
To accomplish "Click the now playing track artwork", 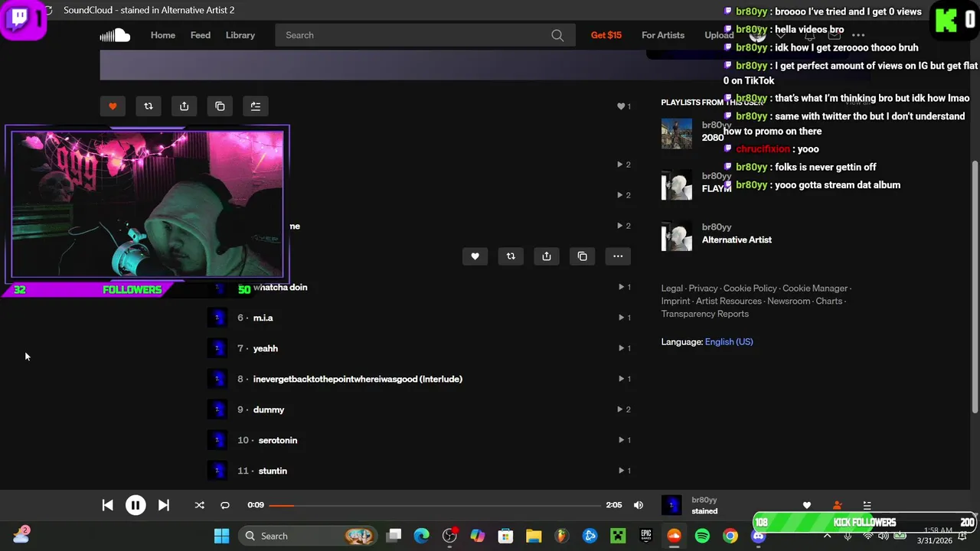I will [x=671, y=505].
